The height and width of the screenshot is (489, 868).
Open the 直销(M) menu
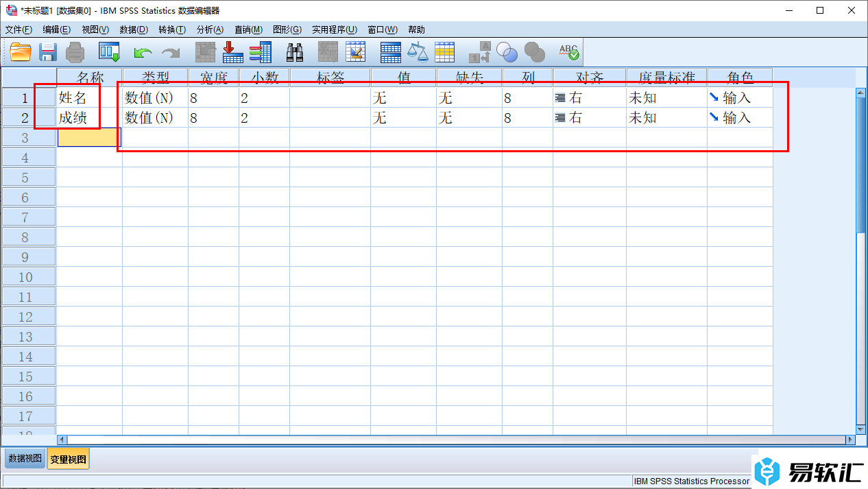[248, 29]
